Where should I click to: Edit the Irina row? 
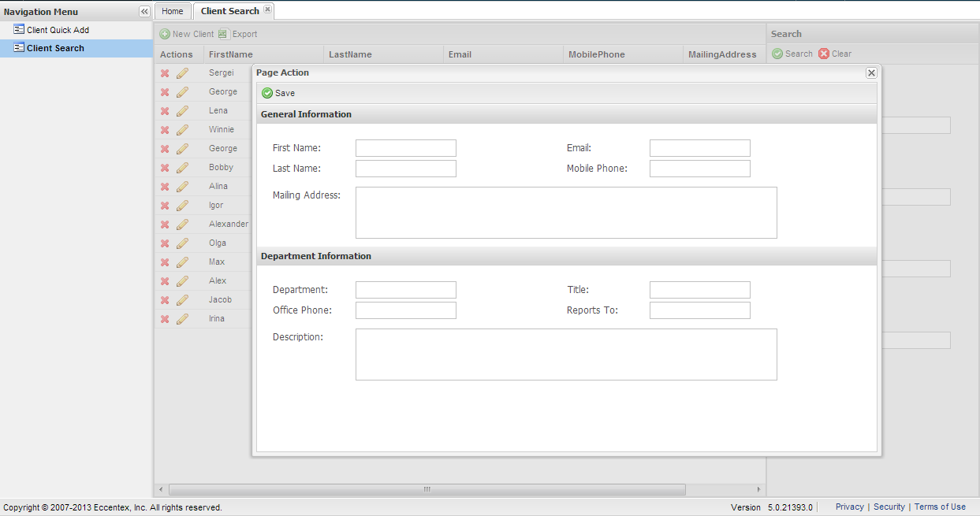point(182,319)
